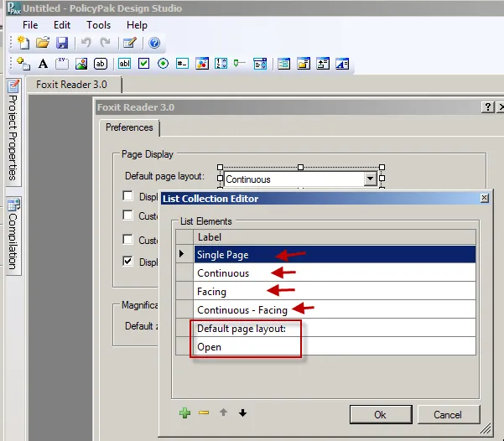Insert a combo box list control
The image size is (504, 441).
pyautogui.click(x=260, y=64)
